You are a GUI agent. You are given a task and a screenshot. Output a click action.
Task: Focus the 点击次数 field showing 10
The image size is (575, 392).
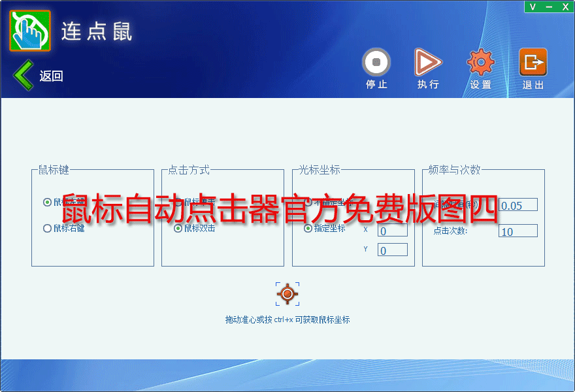point(517,231)
